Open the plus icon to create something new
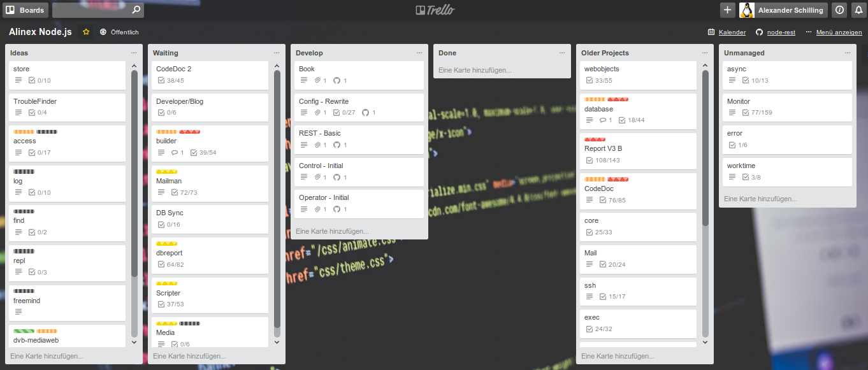This screenshot has width=868, height=370. 727,10
